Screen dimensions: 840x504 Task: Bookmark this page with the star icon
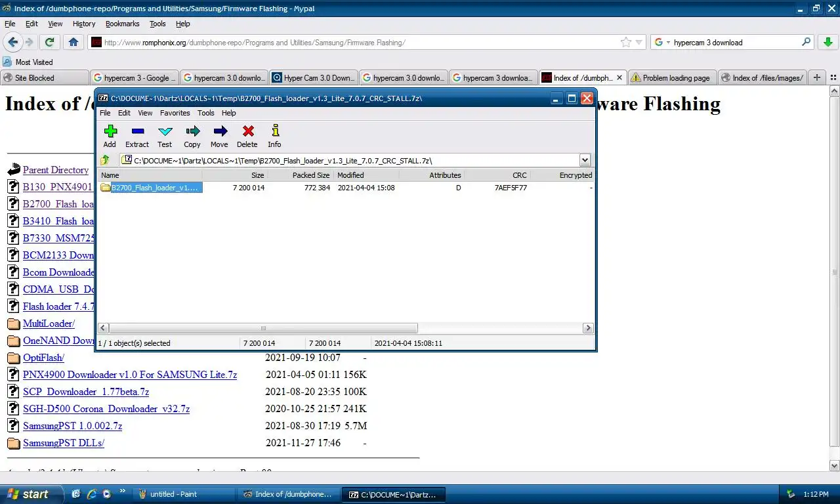626,42
